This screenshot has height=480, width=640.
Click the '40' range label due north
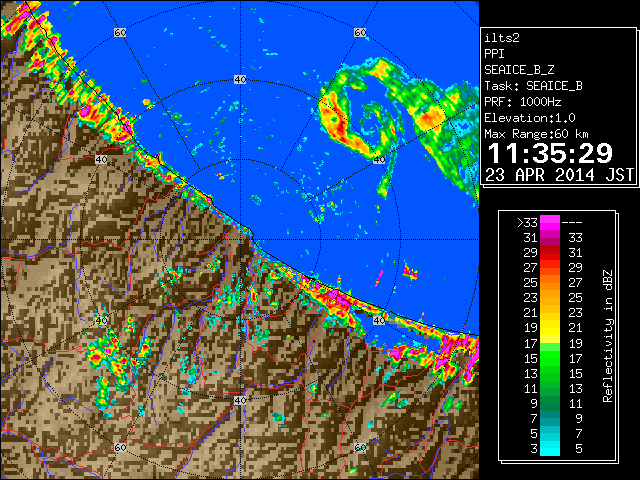tap(240, 80)
